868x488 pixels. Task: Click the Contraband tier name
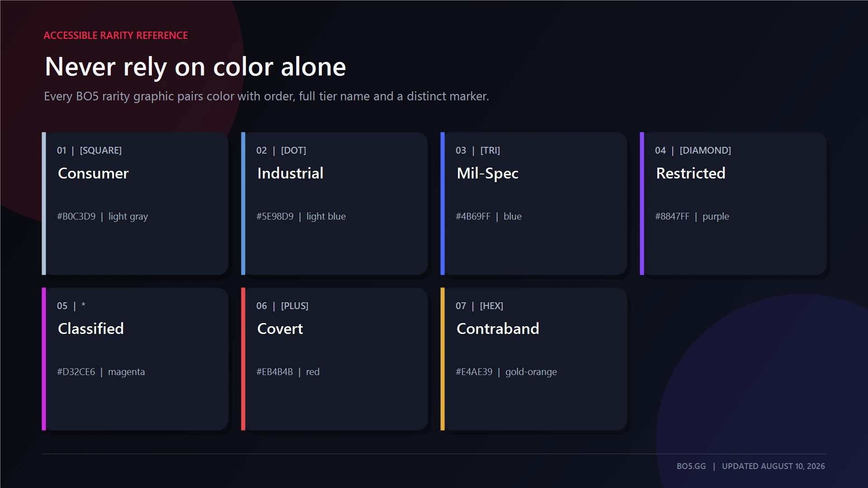click(498, 328)
